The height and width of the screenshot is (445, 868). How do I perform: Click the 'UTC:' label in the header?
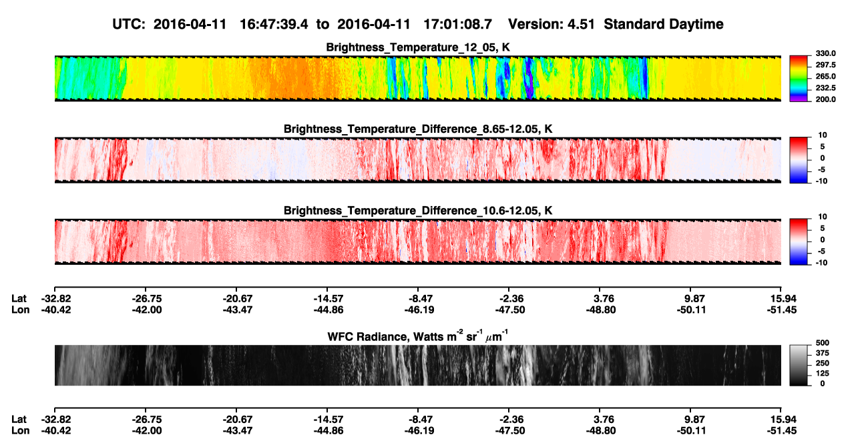pos(130,24)
